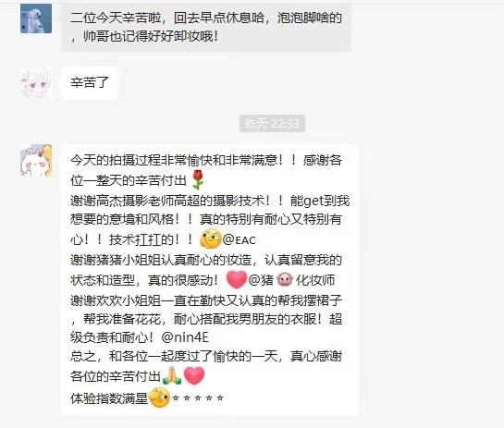
Task: Click the blue avatar of first sender
Action: 36,18
